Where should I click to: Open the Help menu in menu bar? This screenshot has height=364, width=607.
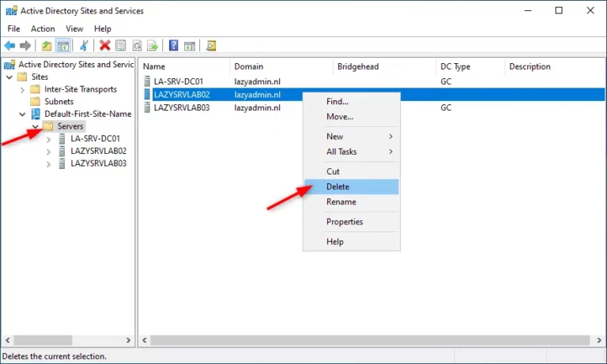[103, 28]
